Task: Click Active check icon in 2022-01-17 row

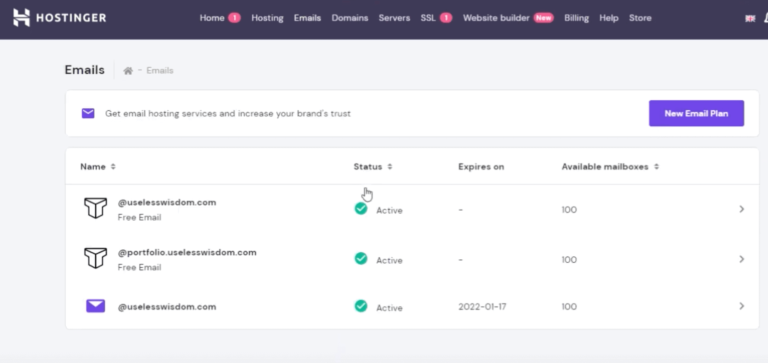Action: 361,306
